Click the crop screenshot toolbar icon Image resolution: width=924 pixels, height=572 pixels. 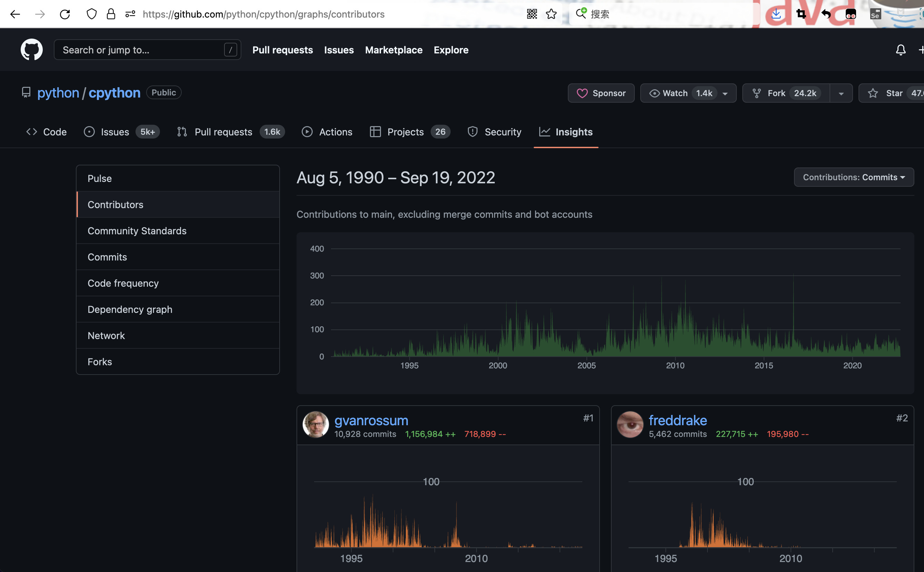[801, 14]
